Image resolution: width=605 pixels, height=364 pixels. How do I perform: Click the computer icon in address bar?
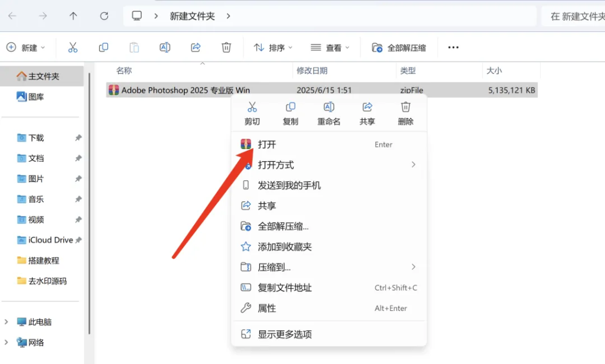[x=137, y=16]
